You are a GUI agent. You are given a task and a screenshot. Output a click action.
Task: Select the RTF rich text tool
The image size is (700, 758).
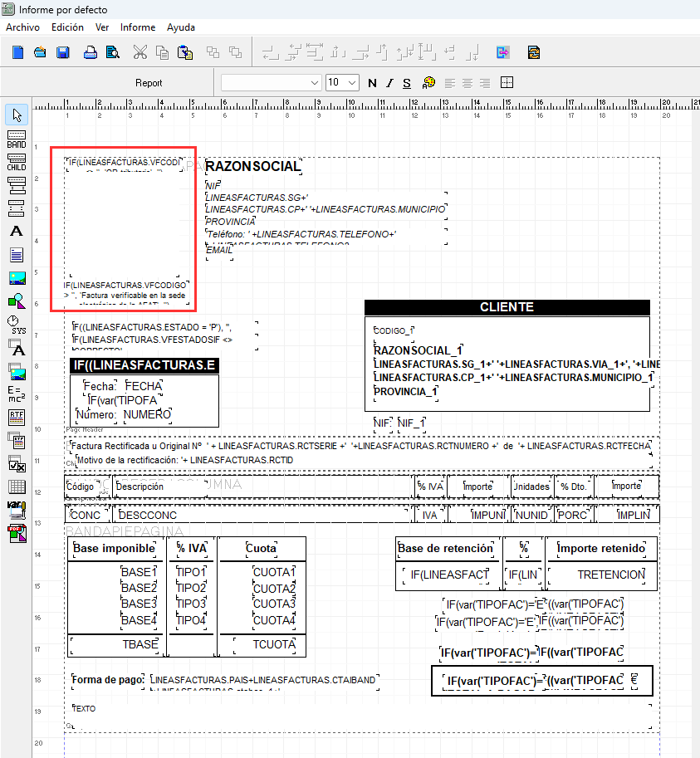[17, 416]
